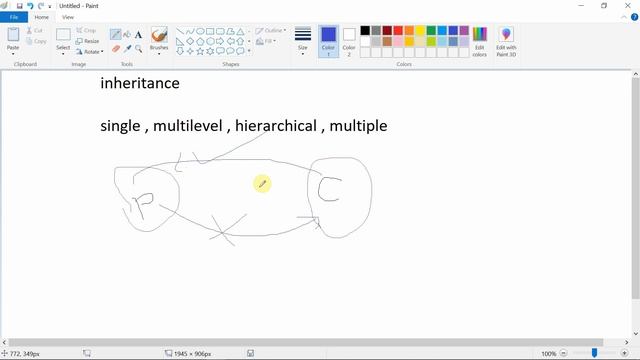The width and height of the screenshot is (640, 360).
Task: Save the drawing via quick access icon
Action: 19,6
